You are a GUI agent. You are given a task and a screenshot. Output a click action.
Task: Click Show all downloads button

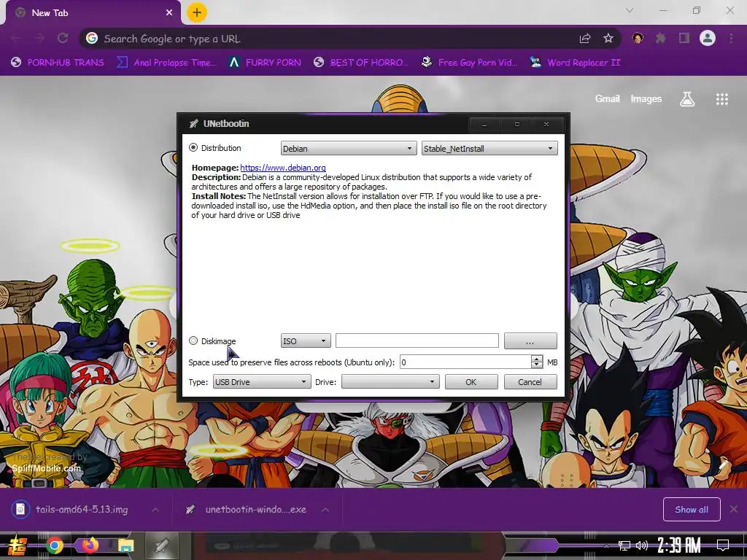pyautogui.click(x=692, y=510)
